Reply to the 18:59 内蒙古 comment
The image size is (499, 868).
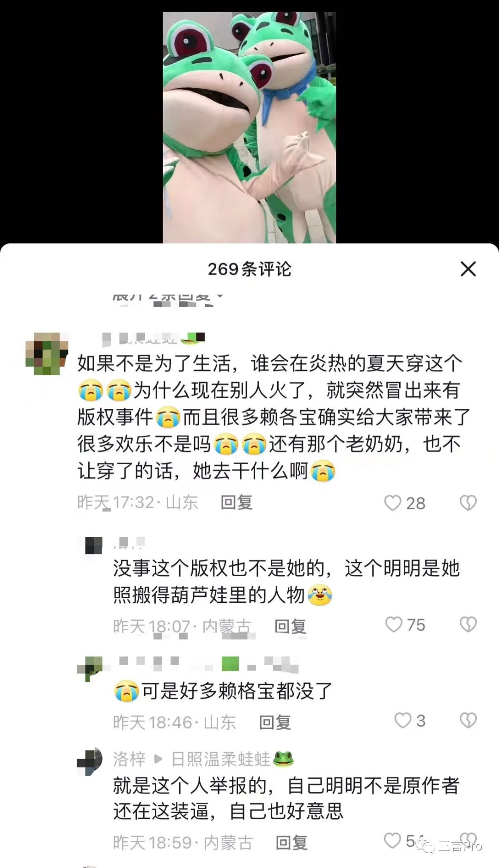pyautogui.click(x=292, y=843)
